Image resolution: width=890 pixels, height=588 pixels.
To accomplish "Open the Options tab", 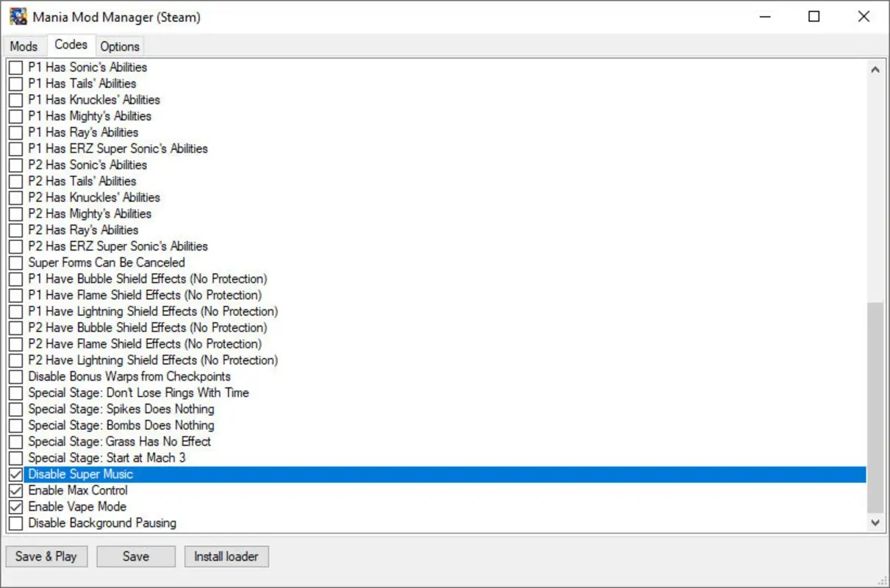I will (120, 46).
